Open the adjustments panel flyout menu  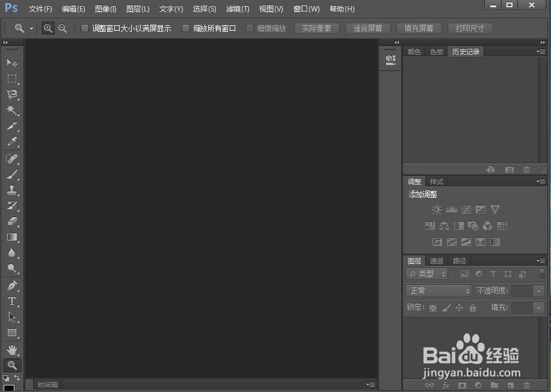[541, 182]
